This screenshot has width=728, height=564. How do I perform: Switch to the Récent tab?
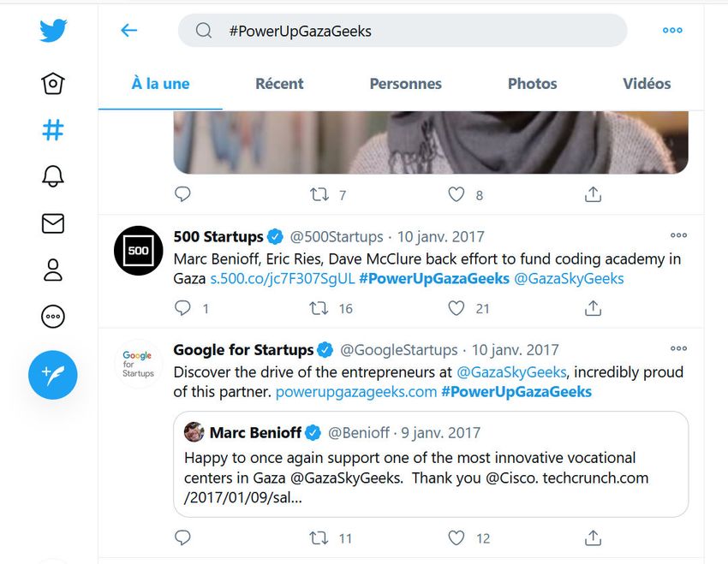(279, 84)
